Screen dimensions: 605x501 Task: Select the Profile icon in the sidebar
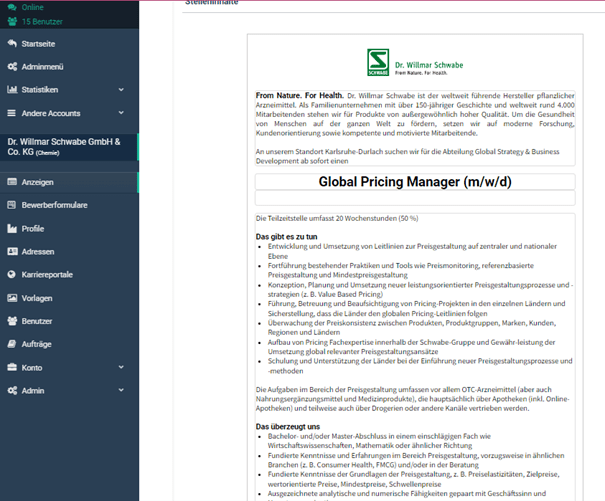pyautogui.click(x=12, y=229)
